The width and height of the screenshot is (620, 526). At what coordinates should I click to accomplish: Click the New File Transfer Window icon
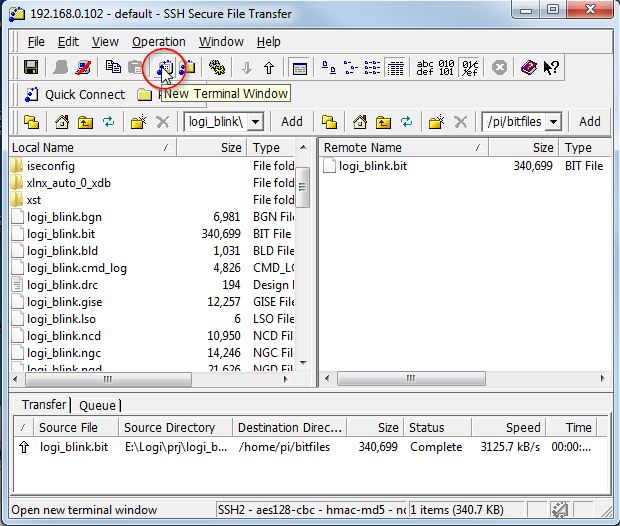(187, 68)
